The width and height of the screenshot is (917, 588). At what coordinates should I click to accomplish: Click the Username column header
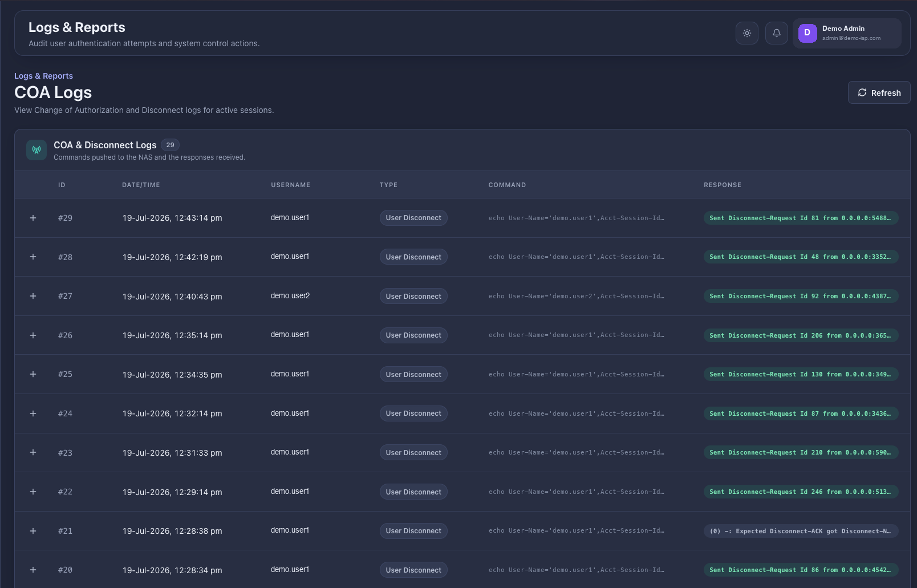pos(291,185)
